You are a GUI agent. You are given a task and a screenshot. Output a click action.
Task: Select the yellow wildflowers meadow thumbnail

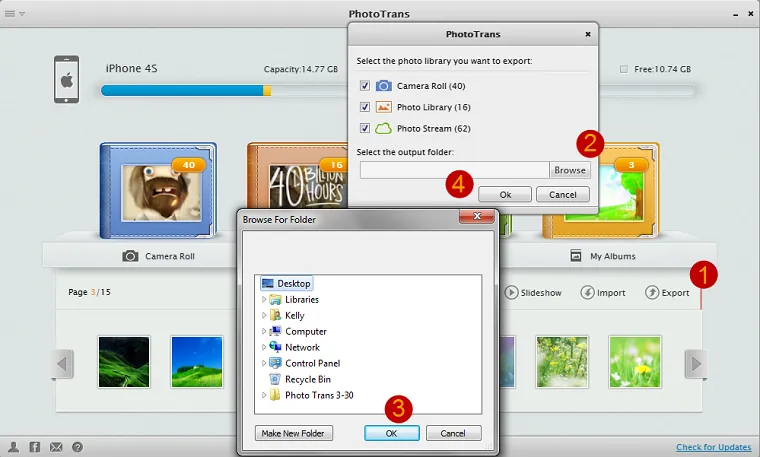click(x=562, y=362)
